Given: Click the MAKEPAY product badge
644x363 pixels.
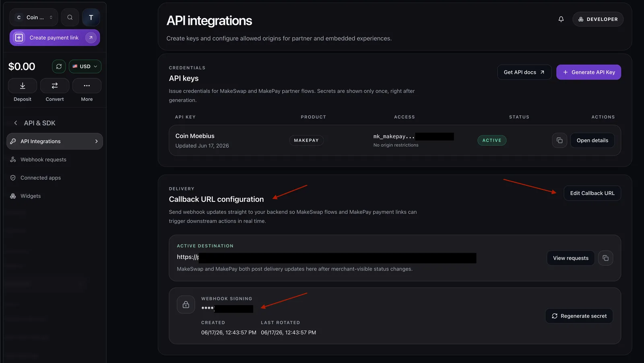Looking at the screenshot, I should 306,140.
